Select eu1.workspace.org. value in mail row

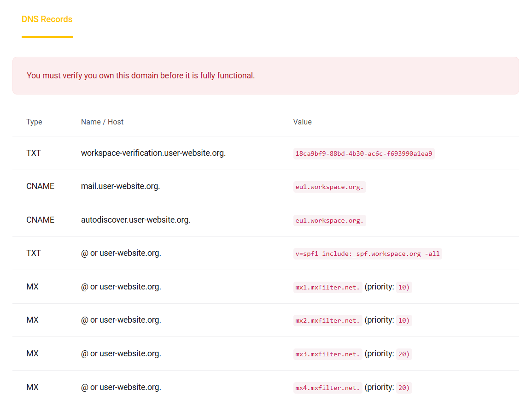pos(329,187)
